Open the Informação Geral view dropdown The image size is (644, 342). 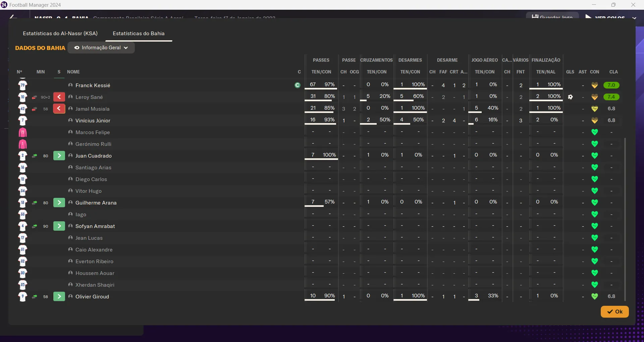tap(101, 48)
